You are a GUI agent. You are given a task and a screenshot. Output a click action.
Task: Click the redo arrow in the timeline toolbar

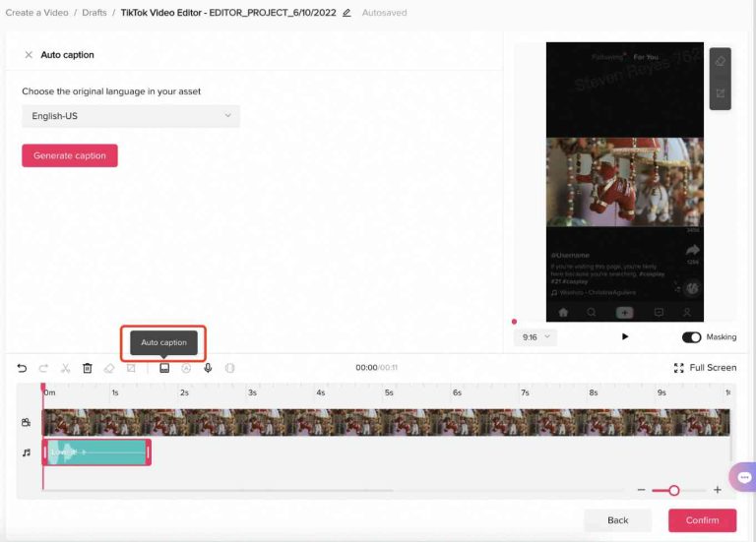pos(43,368)
